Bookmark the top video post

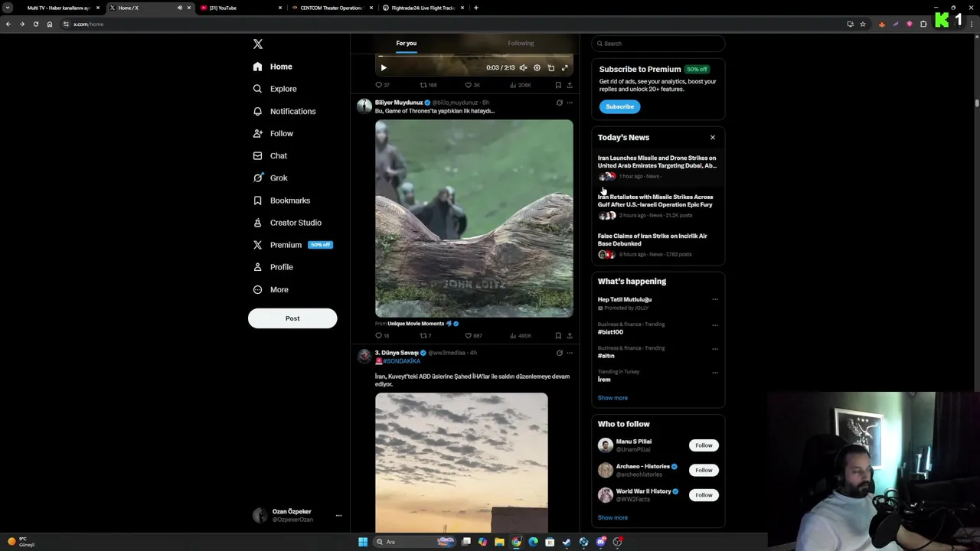(x=558, y=85)
